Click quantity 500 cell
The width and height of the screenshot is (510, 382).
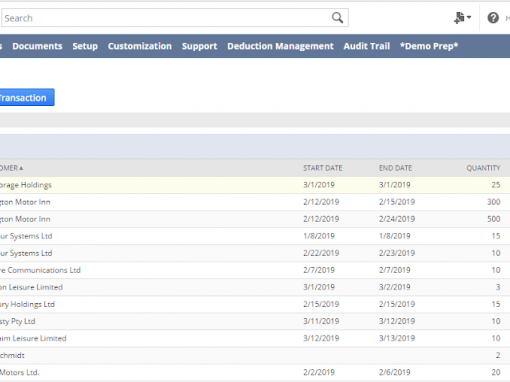494,219
